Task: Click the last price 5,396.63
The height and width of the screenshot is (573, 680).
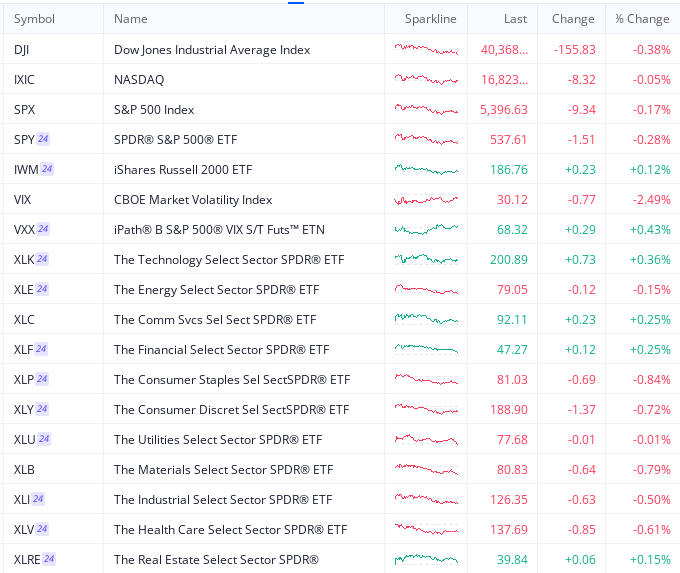Action: click(x=503, y=110)
